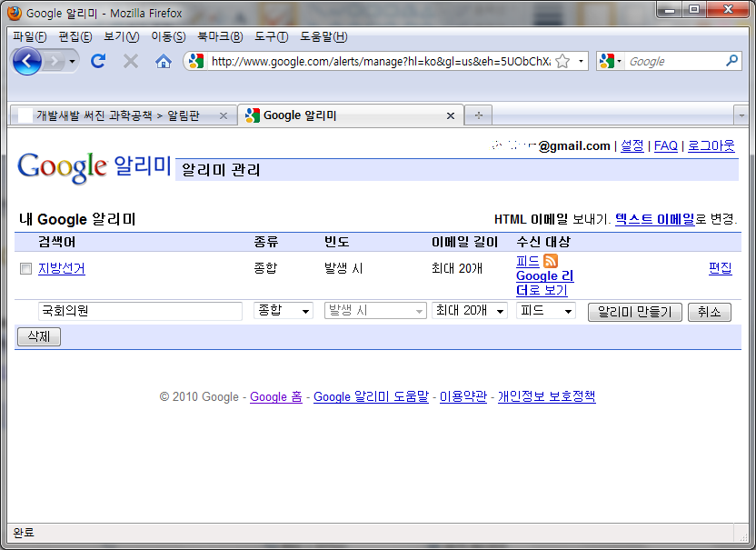Switch to the 개발새발 써진 과학공책 tab

[x=118, y=115]
